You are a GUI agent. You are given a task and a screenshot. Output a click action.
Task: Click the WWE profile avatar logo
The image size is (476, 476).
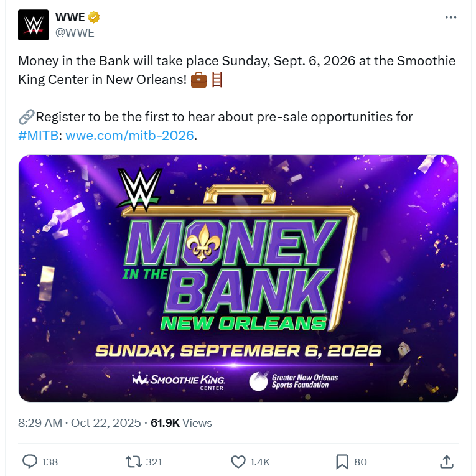[x=34, y=25]
